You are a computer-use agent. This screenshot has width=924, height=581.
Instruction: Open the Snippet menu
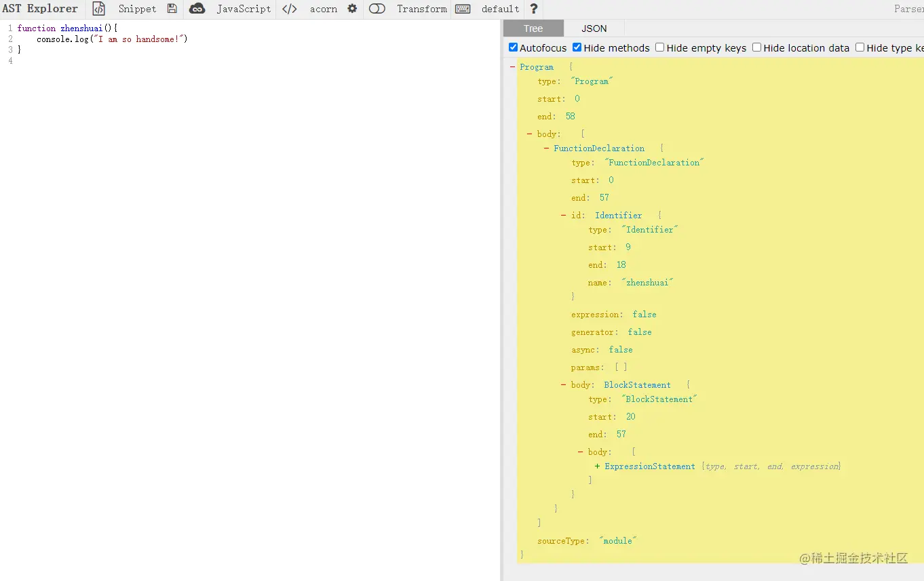pyautogui.click(x=137, y=9)
